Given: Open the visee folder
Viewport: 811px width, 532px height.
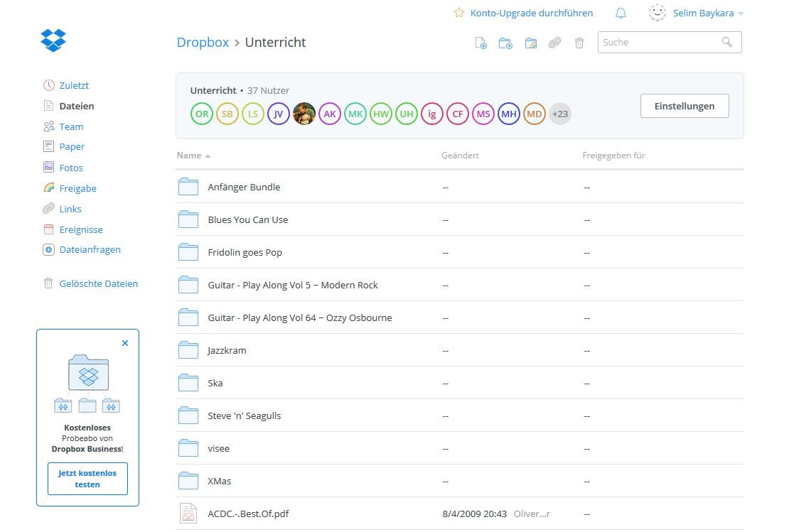Looking at the screenshot, I should (x=218, y=448).
